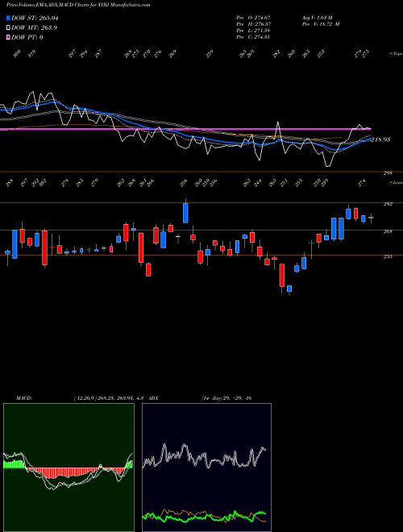Click the last candlestick on the right
Image resolution: width=403 pixels, height=532 pixels.
[371, 218]
